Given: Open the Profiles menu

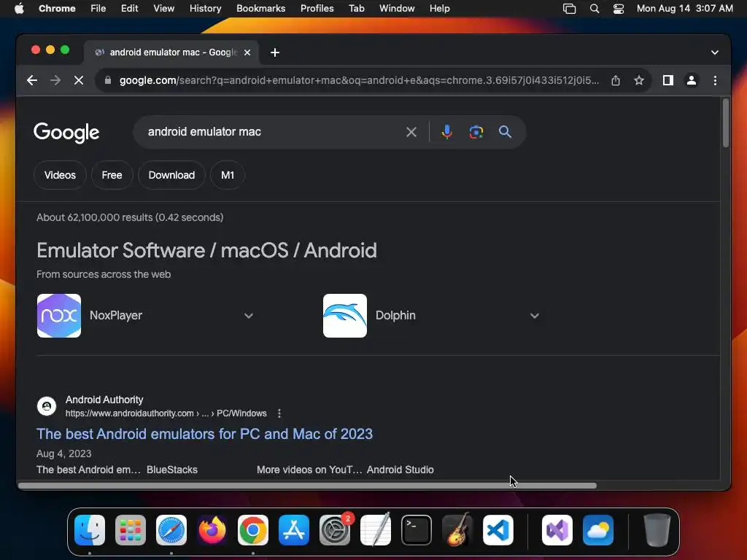Looking at the screenshot, I should click(x=317, y=8).
